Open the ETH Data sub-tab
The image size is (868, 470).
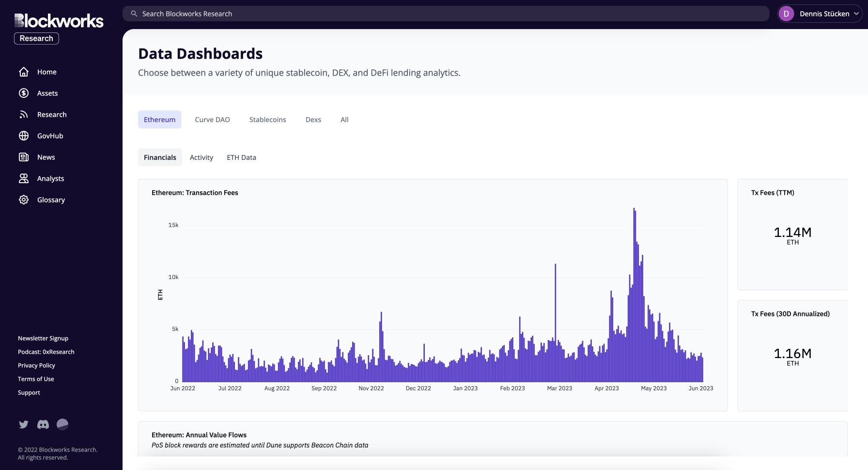[242, 157]
